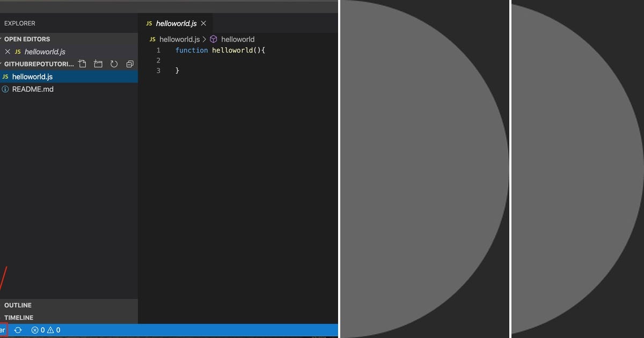
Task: Expand the OUTLINE section
Action: pos(18,305)
